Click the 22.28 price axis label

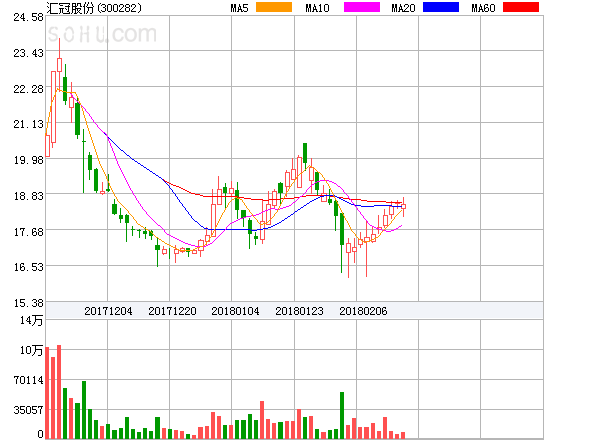click(x=28, y=89)
